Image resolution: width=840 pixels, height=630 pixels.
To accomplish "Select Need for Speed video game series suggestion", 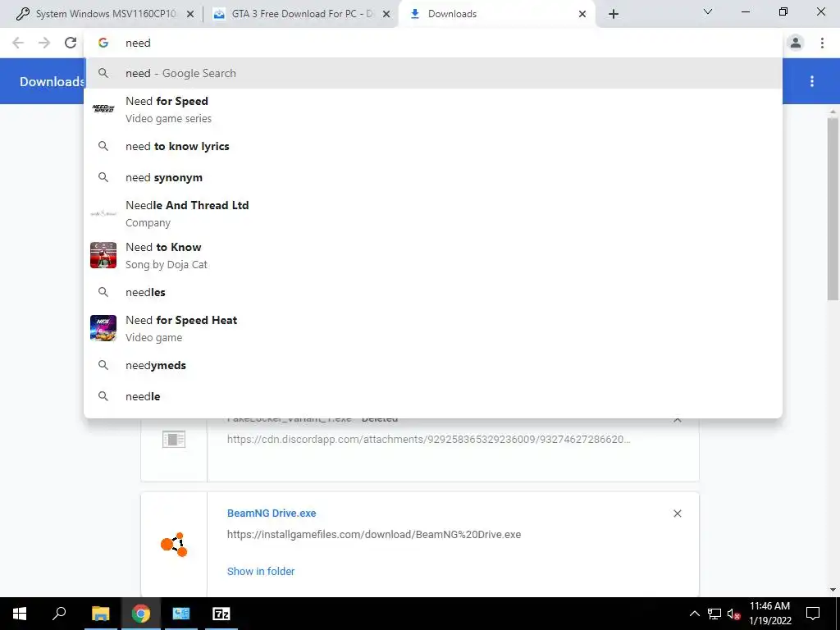I will pos(433,109).
